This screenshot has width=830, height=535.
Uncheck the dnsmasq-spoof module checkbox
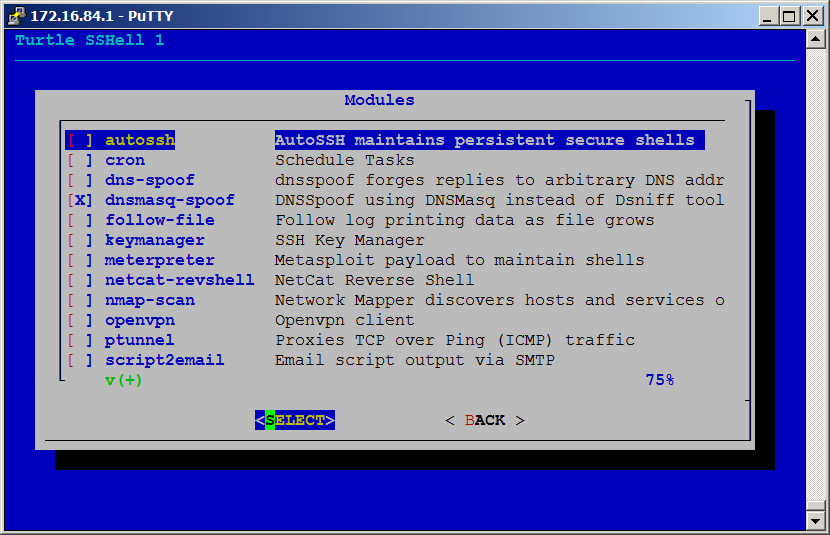80,201
